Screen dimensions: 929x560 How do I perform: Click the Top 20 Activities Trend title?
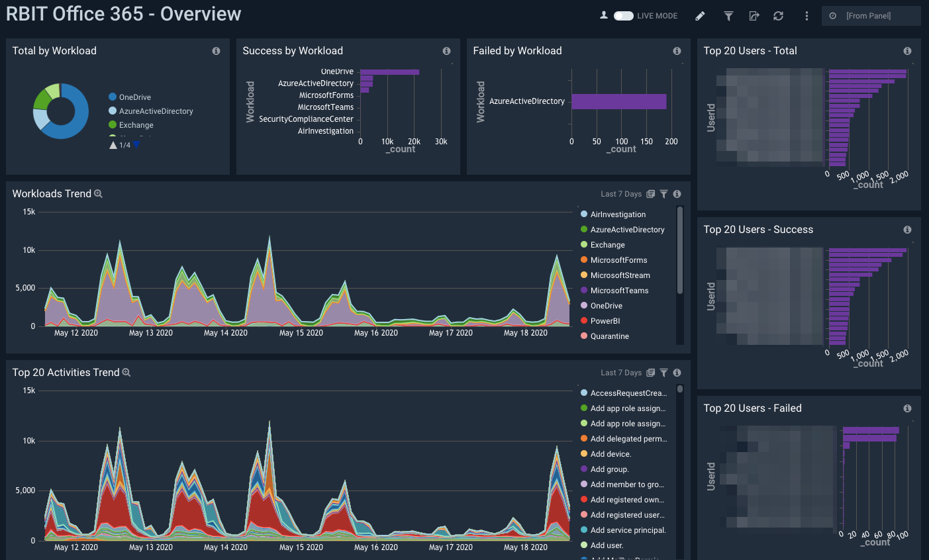(66, 373)
